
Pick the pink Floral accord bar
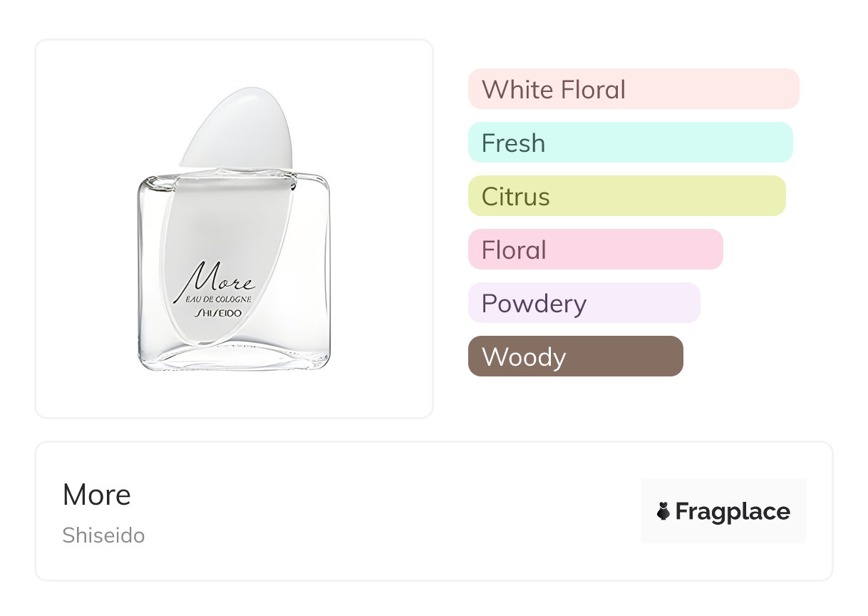pyautogui.click(x=596, y=250)
